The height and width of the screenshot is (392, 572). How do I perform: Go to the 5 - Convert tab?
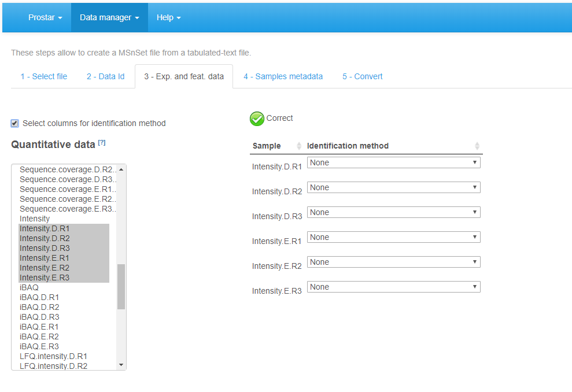[362, 76]
